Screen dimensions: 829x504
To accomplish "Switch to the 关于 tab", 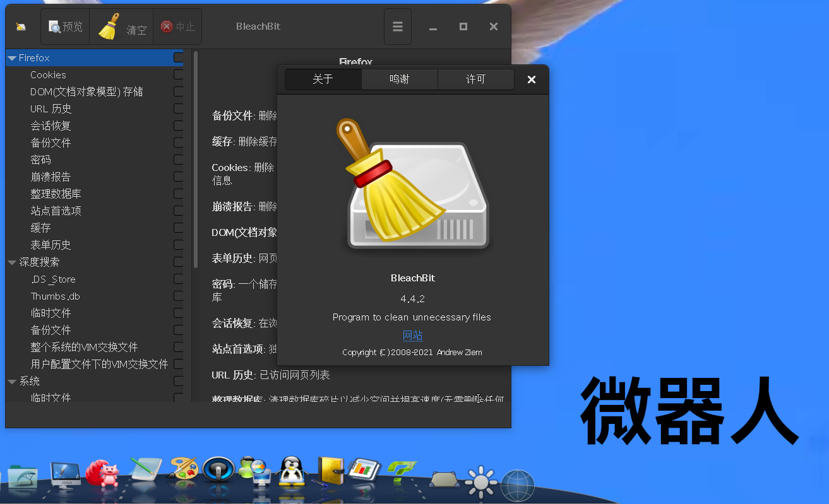I will click(323, 79).
